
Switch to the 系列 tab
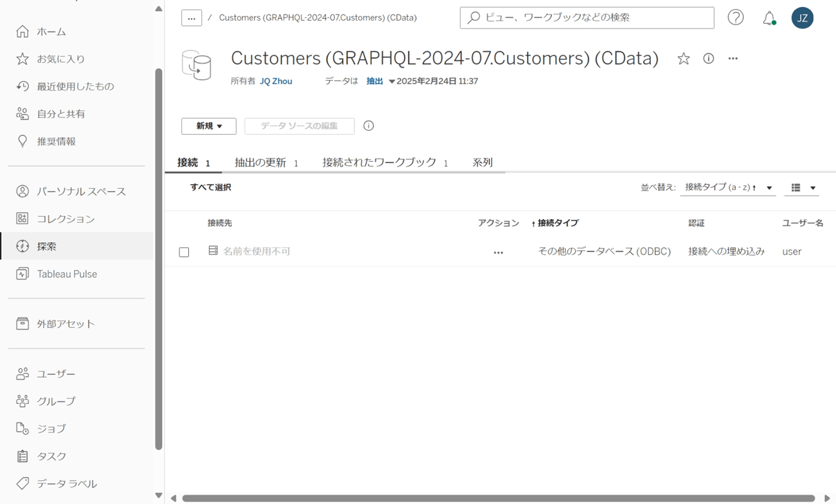click(483, 162)
